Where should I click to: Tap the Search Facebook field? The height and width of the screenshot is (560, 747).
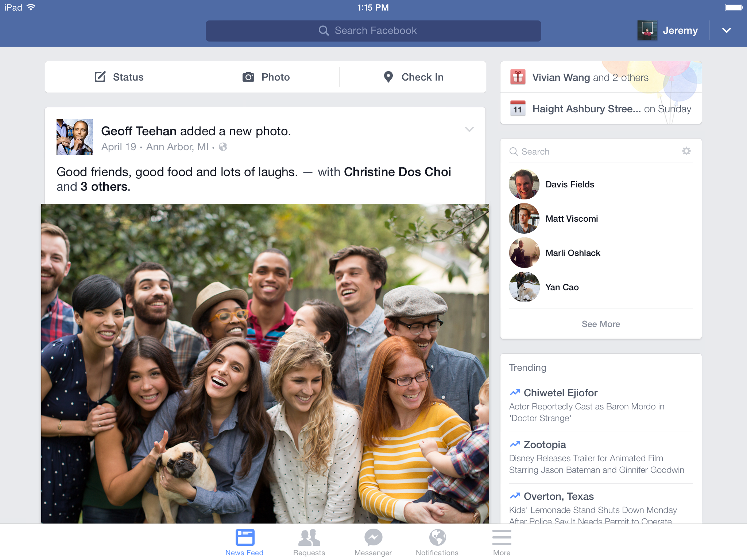pyautogui.click(x=373, y=31)
